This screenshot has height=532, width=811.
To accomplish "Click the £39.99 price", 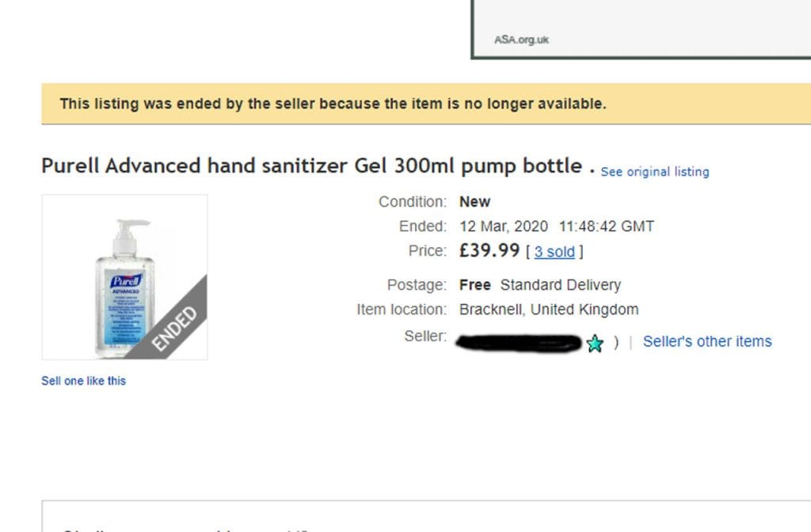I will (489, 251).
